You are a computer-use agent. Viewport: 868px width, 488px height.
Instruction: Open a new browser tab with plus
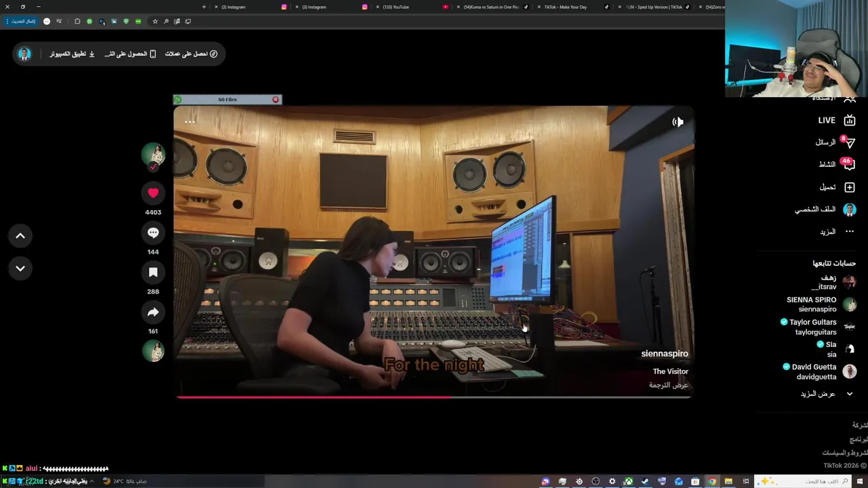tap(203, 7)
